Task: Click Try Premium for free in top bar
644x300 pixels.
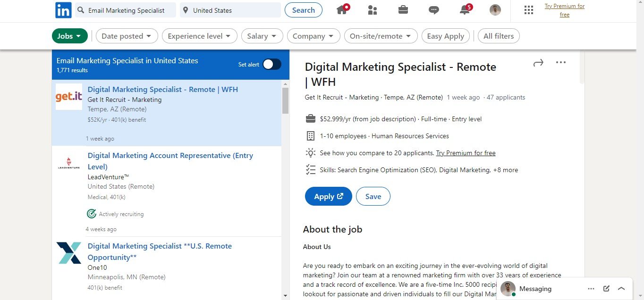Action: click(565, 10)
